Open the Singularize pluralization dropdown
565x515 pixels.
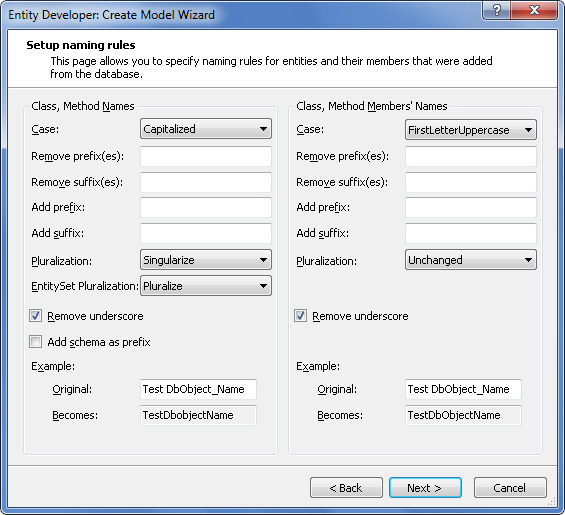click(206, 259)
